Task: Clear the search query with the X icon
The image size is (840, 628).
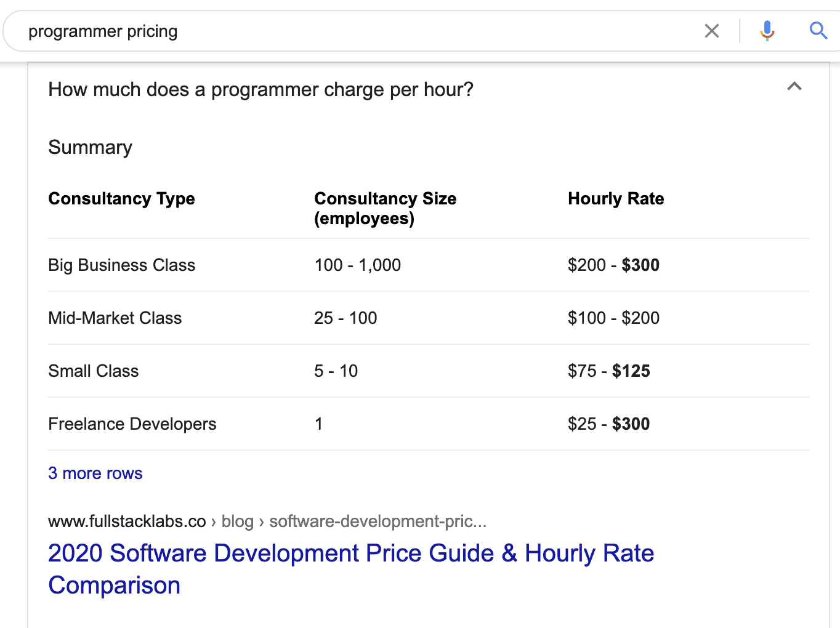Action: click(712, 30)
